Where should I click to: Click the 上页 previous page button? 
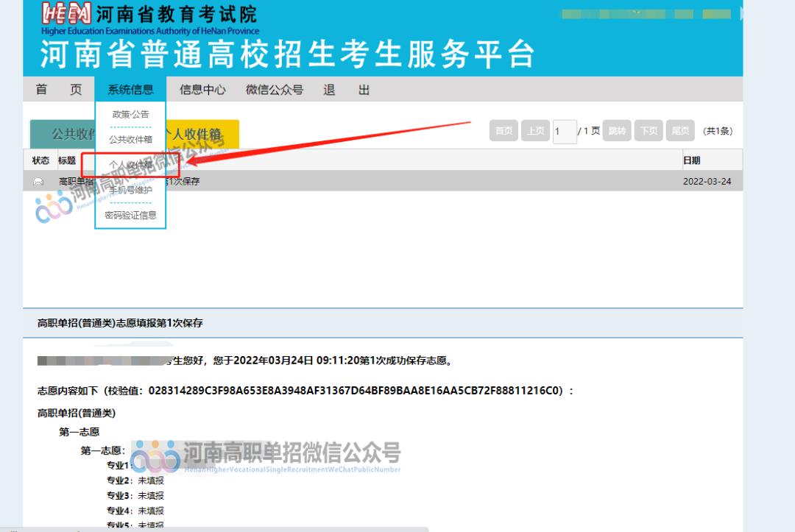pos(535,130)
